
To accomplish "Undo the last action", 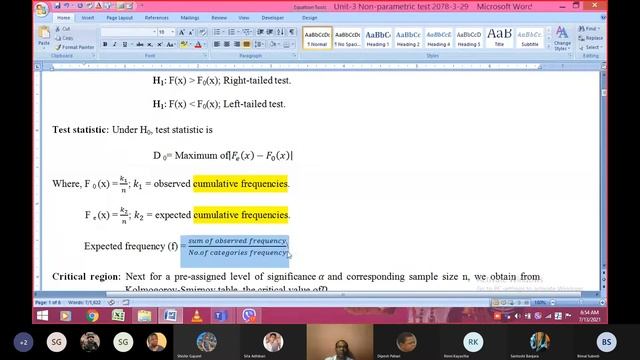I will pyautogui.click(x=67, y=6).
